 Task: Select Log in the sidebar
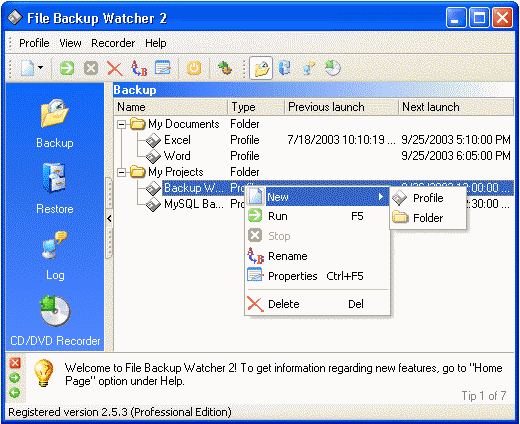55,256
